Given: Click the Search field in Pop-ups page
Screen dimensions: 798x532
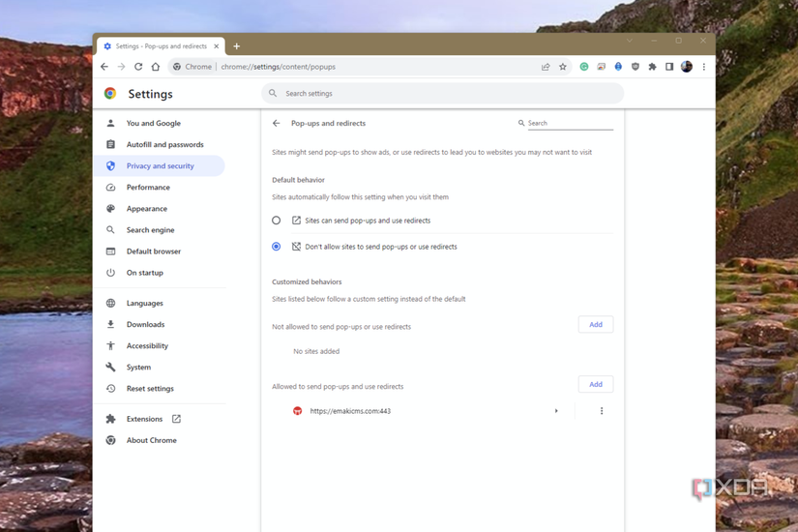Looking at the screenshot, I should 570,123.
